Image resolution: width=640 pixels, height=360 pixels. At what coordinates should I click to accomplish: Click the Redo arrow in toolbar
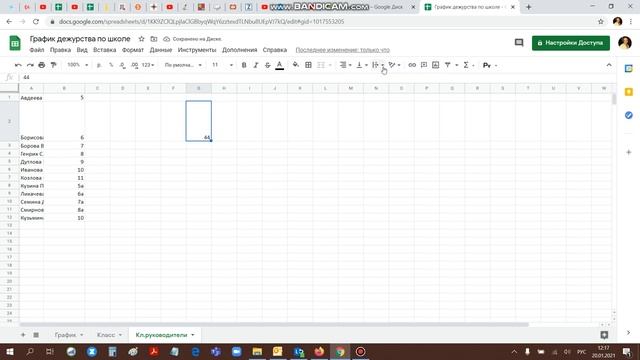[x=30, y=65]
